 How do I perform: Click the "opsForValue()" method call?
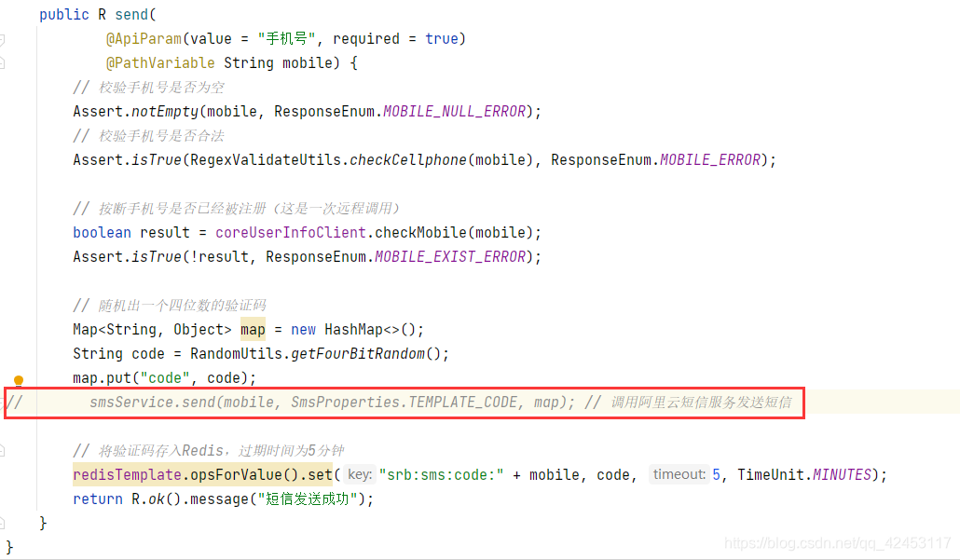pyautogui.click(x=244, y=475)
